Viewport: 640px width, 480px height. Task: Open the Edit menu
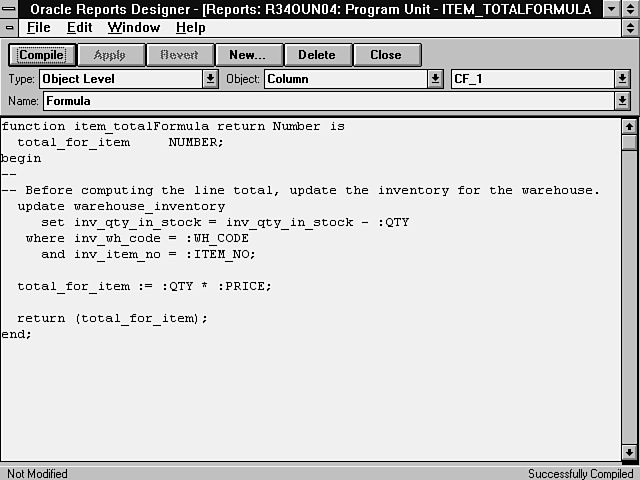(x=79, y=27)
